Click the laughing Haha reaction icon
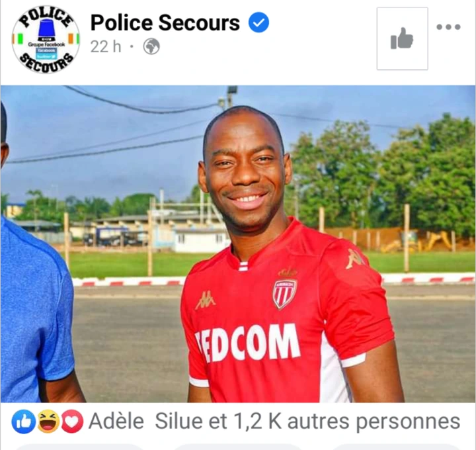Image resolution: width=476 pixels, height=450 pixels. point(48,421)
